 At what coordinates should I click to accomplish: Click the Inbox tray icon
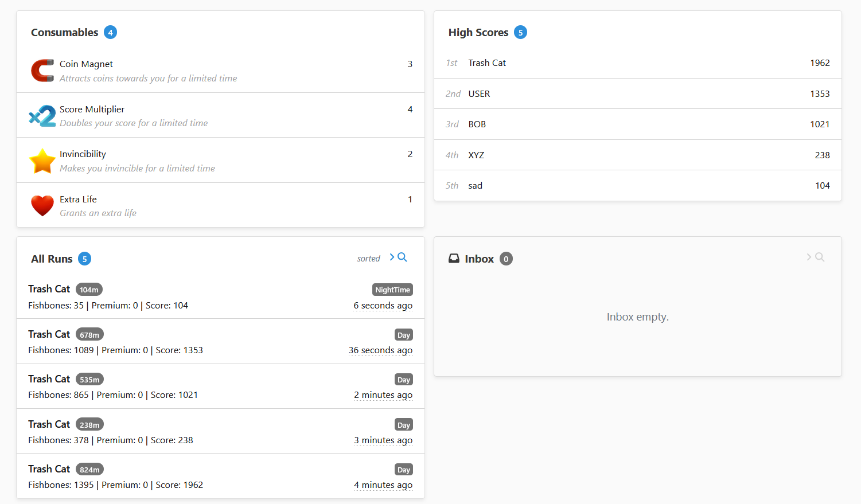(x=454, y=258)
